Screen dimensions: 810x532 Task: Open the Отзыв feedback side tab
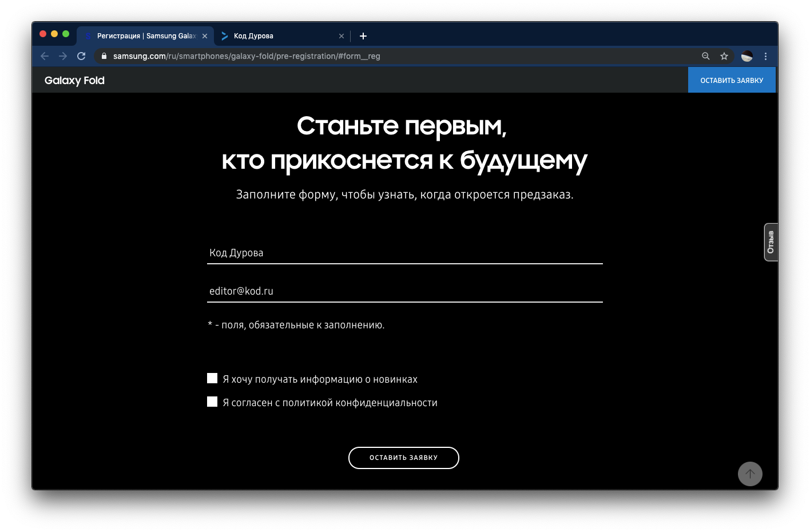(771, 242)
